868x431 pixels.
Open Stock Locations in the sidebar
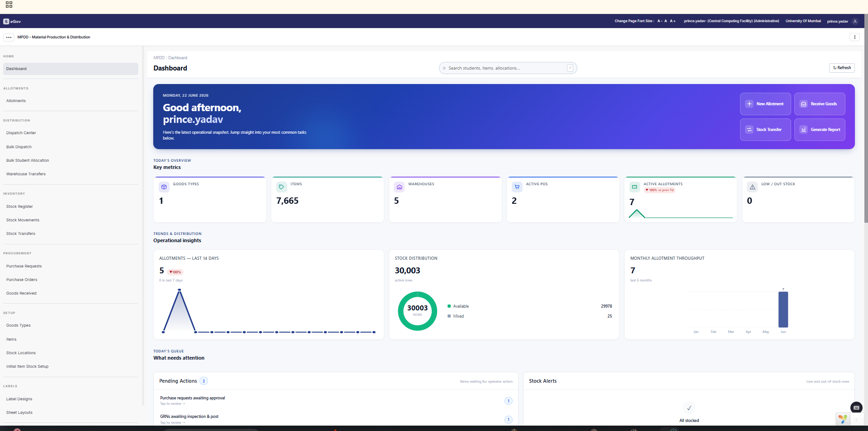(71, 353)
